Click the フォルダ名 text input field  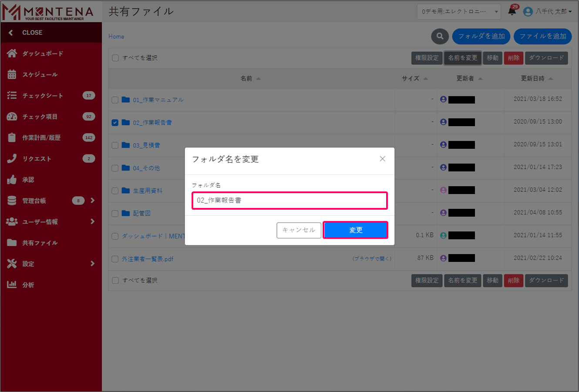(289, 201)
